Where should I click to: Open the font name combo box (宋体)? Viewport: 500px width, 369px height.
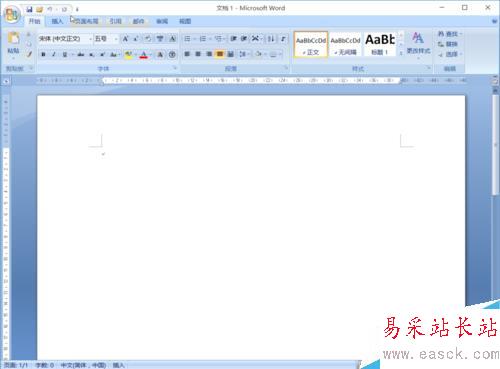click(x=65, y=39)
